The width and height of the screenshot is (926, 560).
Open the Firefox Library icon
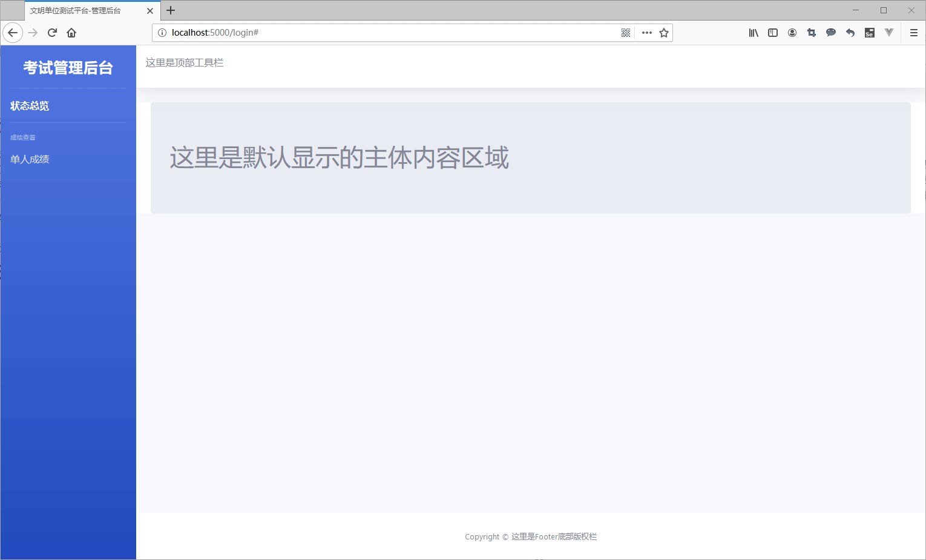click(753, 33)
